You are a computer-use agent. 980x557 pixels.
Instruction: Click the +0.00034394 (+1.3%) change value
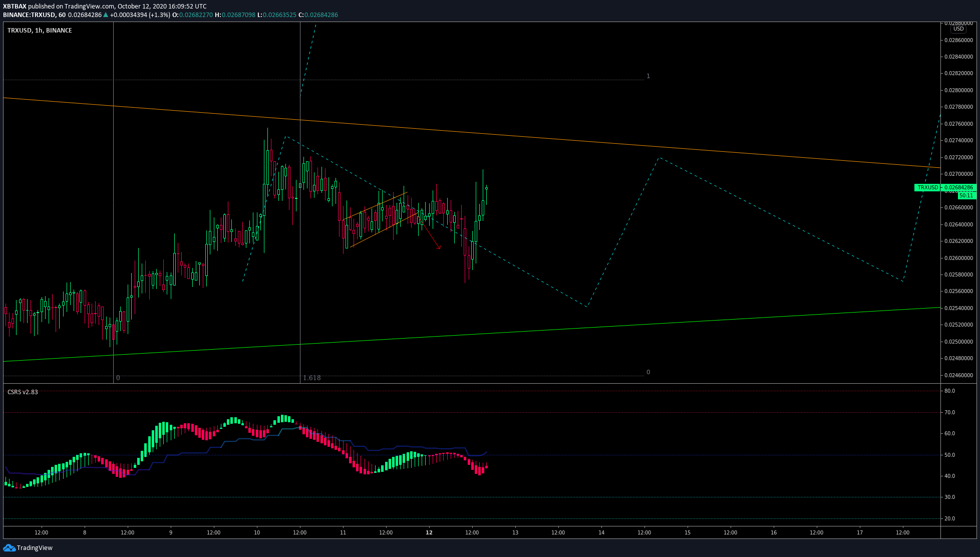tap(140, 15)
